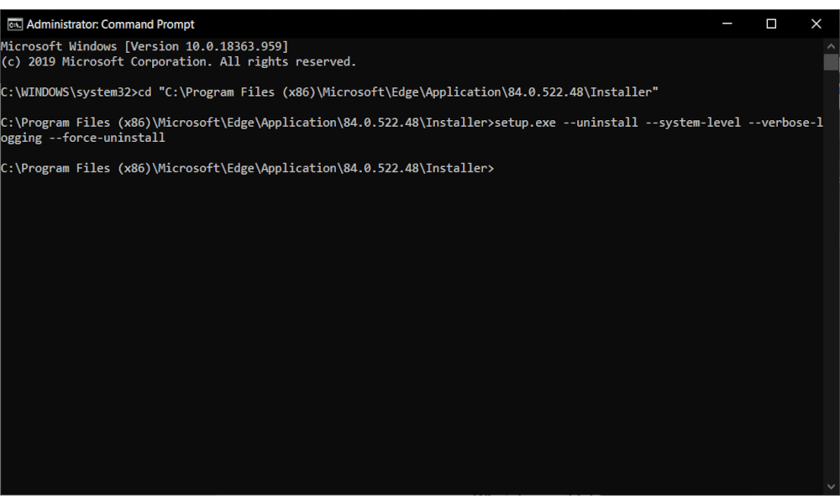Click the scrollbar up arrow

coord(831,46)
